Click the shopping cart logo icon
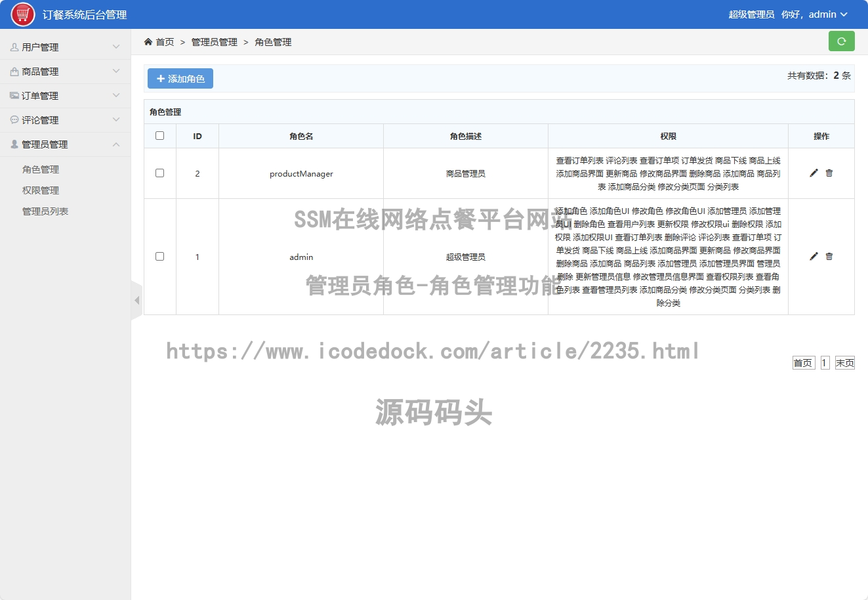The height and width of the screenshot is (600, 868). (x=24, y=14)
